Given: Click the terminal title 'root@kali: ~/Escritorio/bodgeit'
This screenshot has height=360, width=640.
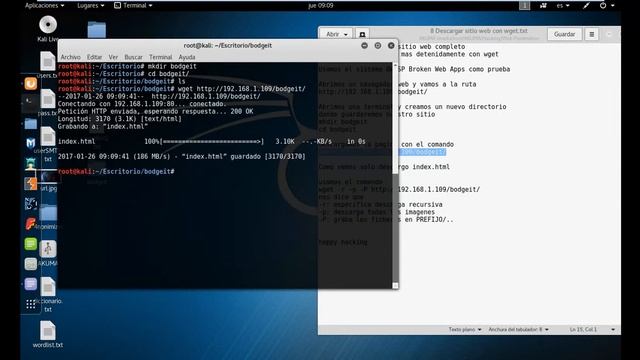Looking at the screenshot, I should (228, 46).
